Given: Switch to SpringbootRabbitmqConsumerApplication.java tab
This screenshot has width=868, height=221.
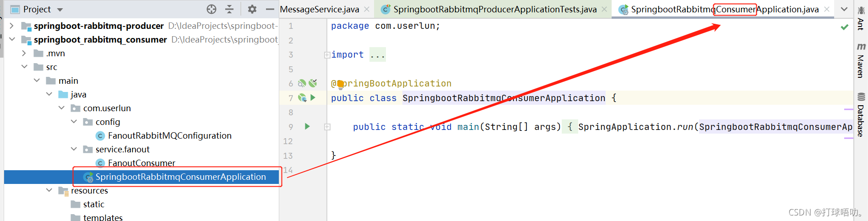Looking at the screenshot, I should pos(725,9).
